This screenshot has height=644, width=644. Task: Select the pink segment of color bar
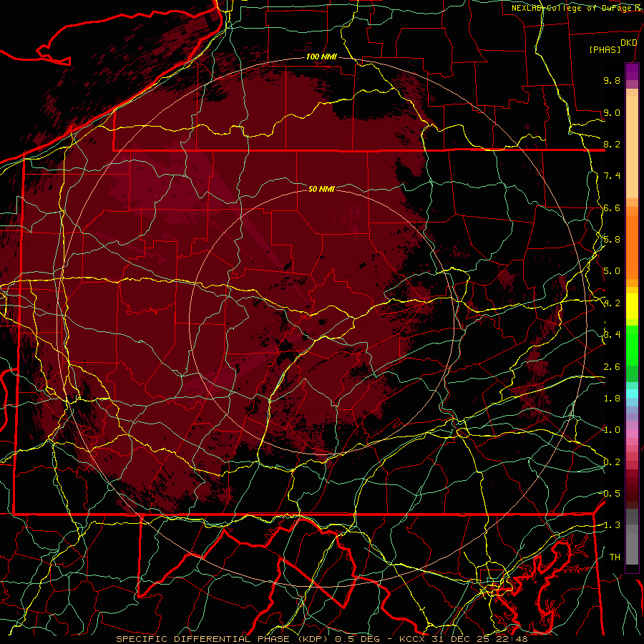coord(632,434)
